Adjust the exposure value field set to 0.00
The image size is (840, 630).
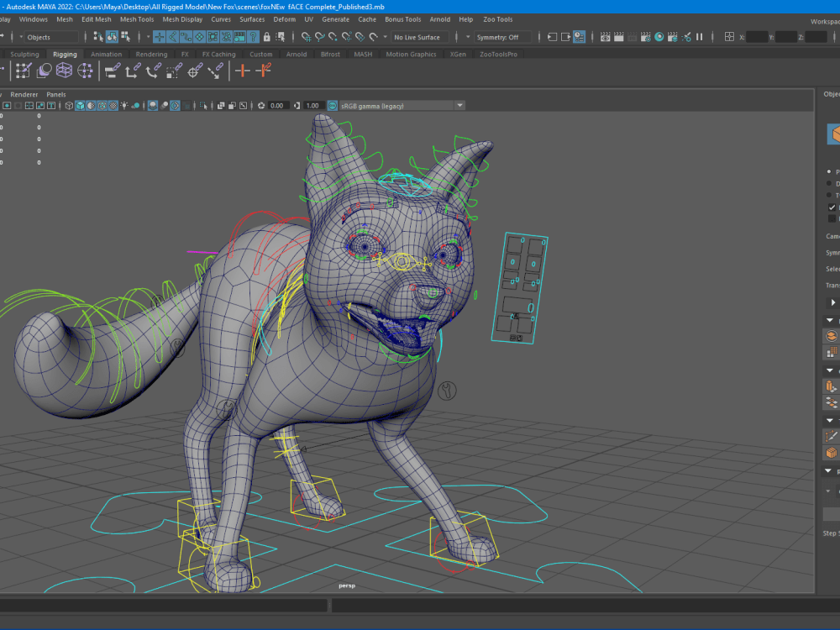277,105
